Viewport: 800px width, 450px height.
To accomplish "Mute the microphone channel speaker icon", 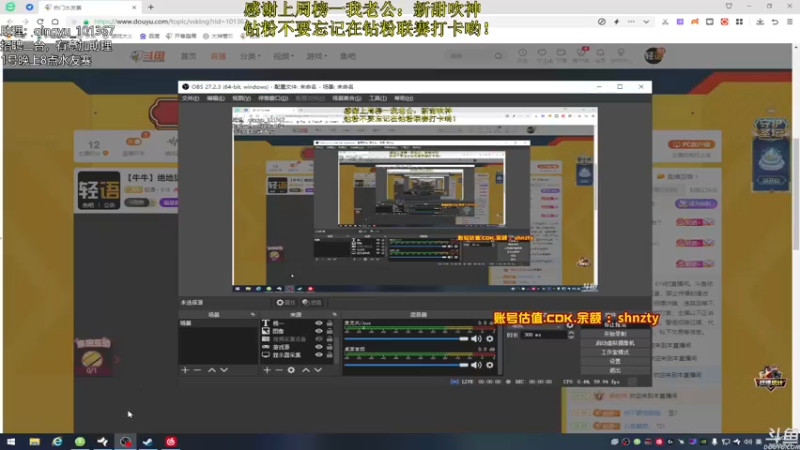I will coord(477,339).
